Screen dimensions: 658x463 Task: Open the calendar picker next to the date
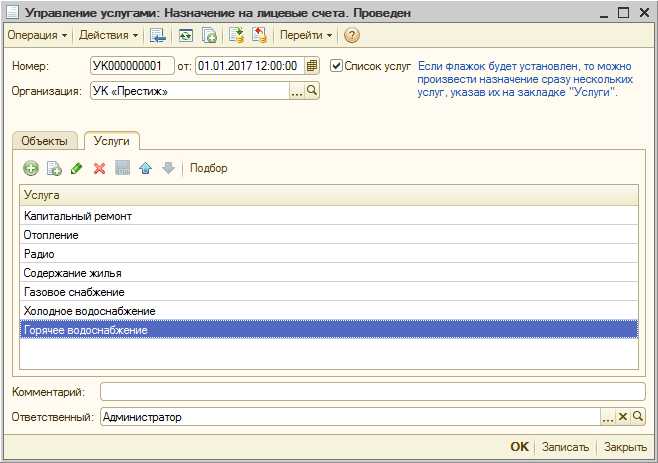click(x=312, y=65)
